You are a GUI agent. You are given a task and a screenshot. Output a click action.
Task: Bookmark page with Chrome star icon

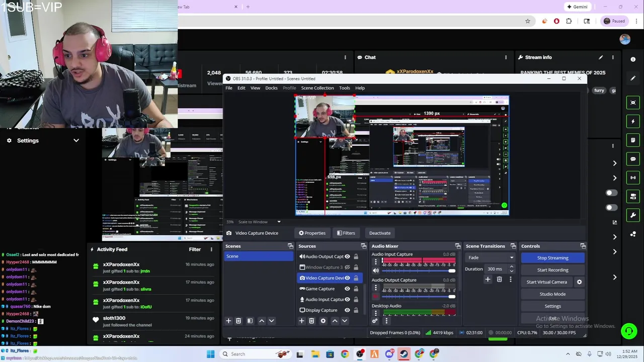click(x=528, y=21)
